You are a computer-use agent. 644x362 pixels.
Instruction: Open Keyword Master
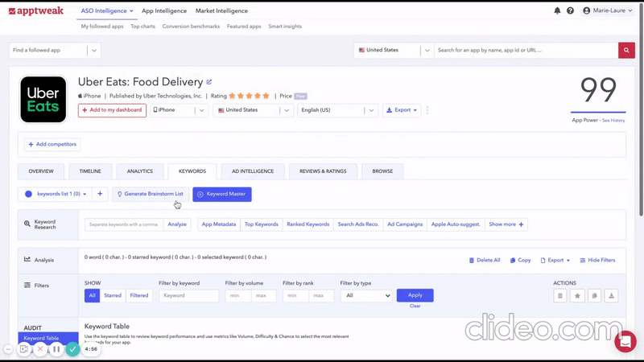click(x=222, y=194)
